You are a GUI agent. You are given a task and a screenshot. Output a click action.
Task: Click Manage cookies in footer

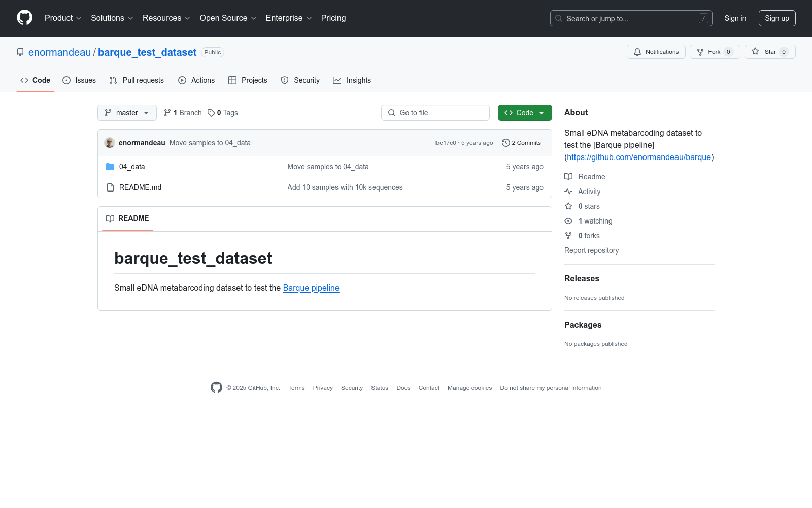pyautogui.click(x=470, y=388)
